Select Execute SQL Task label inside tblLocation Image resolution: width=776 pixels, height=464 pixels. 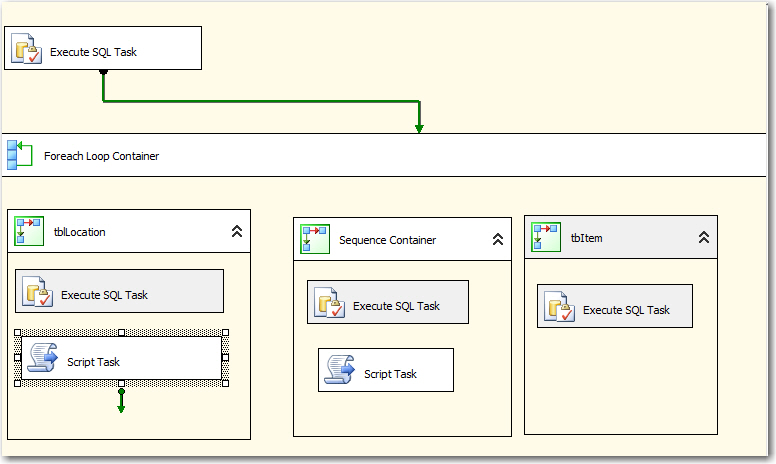pos(104,295)
